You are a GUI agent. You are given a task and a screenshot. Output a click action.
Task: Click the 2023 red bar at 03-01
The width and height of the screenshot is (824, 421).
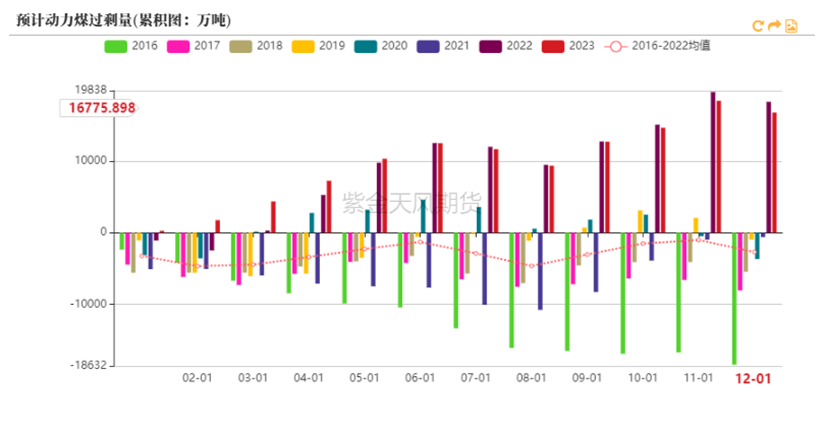(x=273, y=217)
